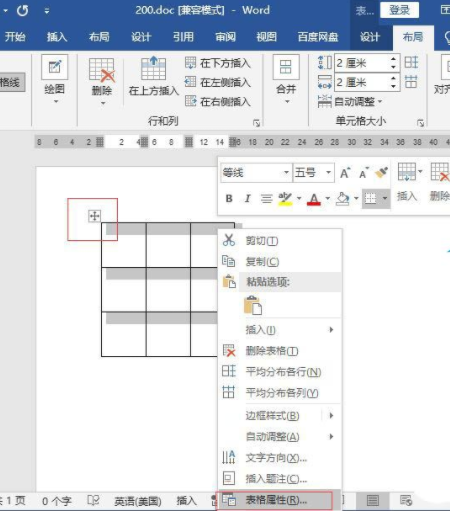Viewport: 450px width, 511px height.
Task: Open the highlight color dropdown arrow
Action: [299, 199]
